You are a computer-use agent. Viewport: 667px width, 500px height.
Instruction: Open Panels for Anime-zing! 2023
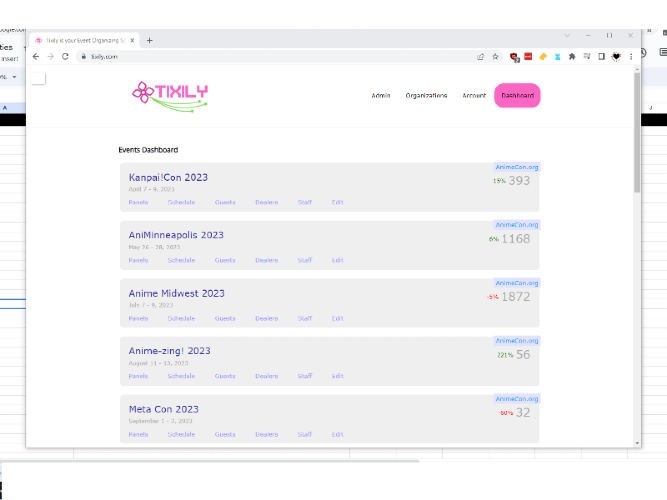coord(138,376)
